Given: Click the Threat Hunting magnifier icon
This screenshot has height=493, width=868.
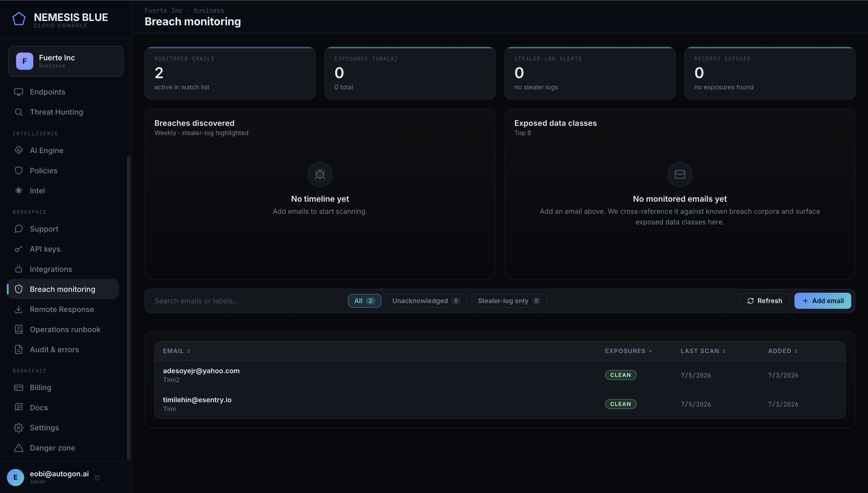Looking at the screenshot, I should (19, 112).
